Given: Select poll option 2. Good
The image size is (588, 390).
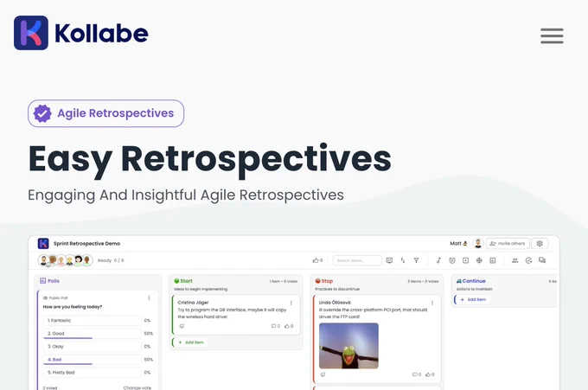Looking at the screenshot, I should click(x=93, y=334).
